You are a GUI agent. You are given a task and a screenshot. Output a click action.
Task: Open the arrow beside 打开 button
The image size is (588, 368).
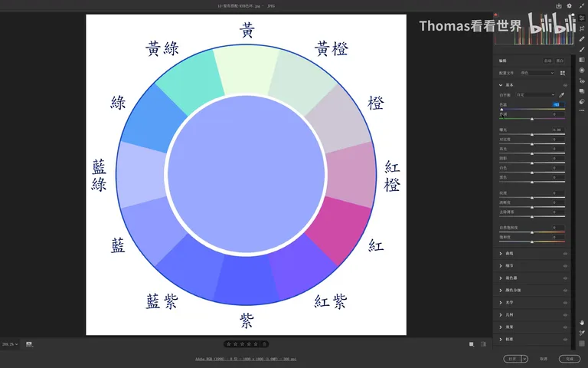tap(524, 359)
